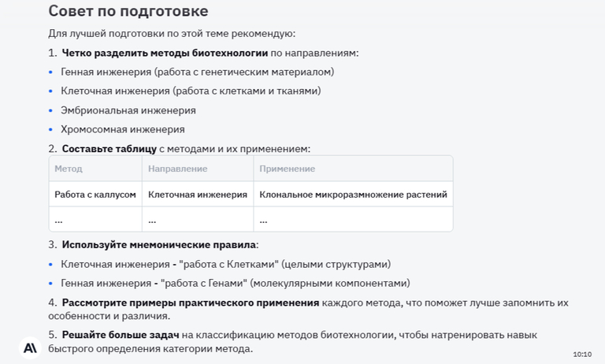Click table header "Метод"
Screen dimensions: 605x364
click(x=69, y=169)
